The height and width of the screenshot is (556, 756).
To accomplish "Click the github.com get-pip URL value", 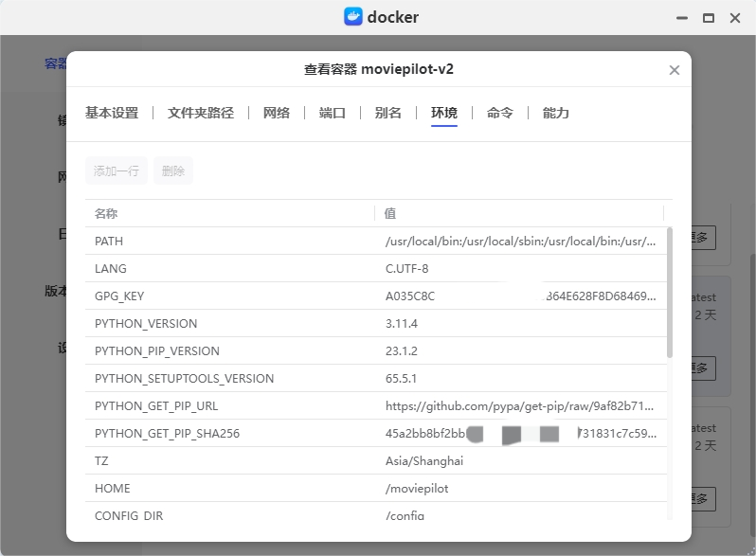I will [519, 406].
